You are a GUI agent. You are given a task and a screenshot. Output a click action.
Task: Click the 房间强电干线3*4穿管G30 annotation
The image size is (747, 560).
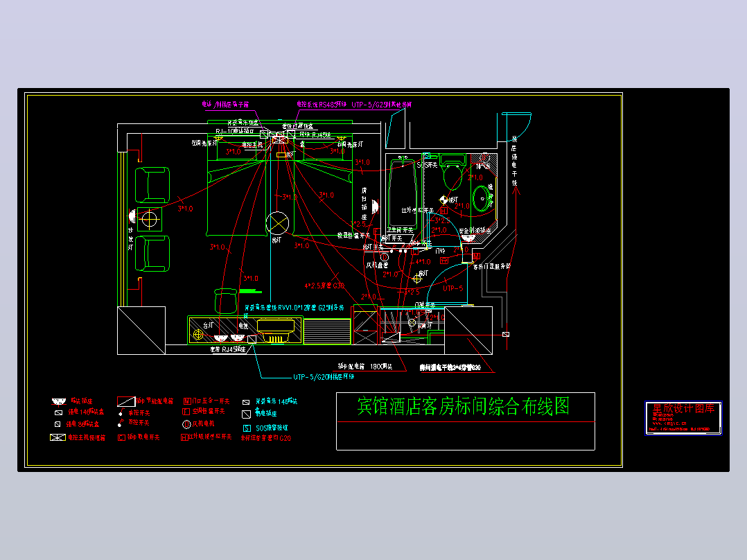(x=450, y=367)
